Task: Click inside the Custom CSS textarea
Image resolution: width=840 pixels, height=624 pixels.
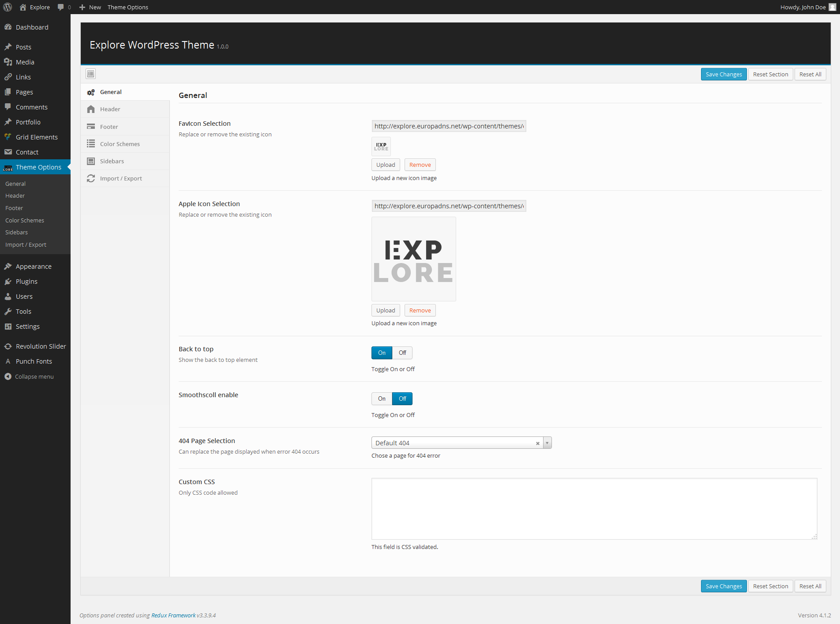Action: 594,509
